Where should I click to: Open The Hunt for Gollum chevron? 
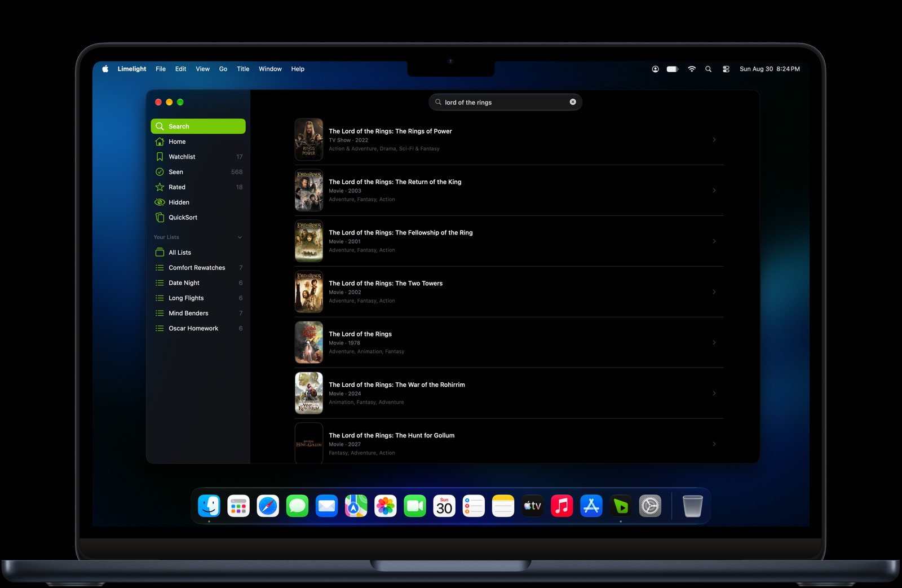[714, 444]
